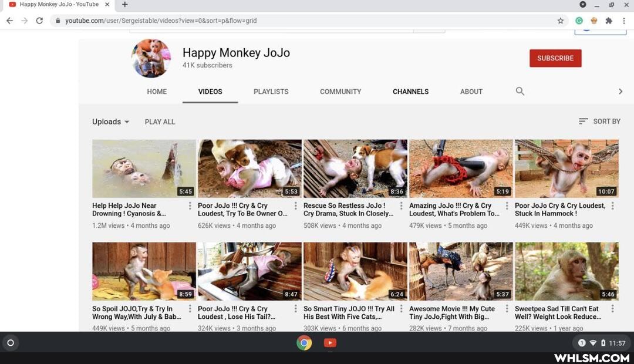Play the 8:47 video thumbnail
Viewport: 634px width, 364px height.
[x=249, y=271]
